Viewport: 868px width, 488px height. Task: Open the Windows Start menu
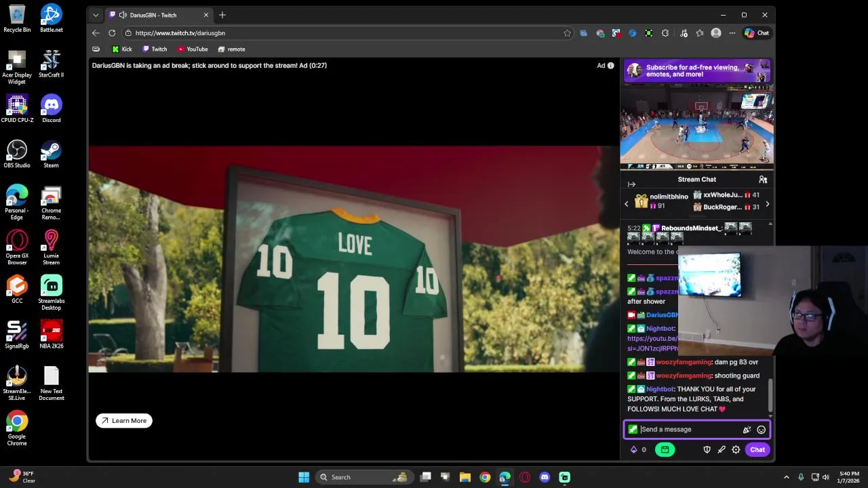[304, 477]
